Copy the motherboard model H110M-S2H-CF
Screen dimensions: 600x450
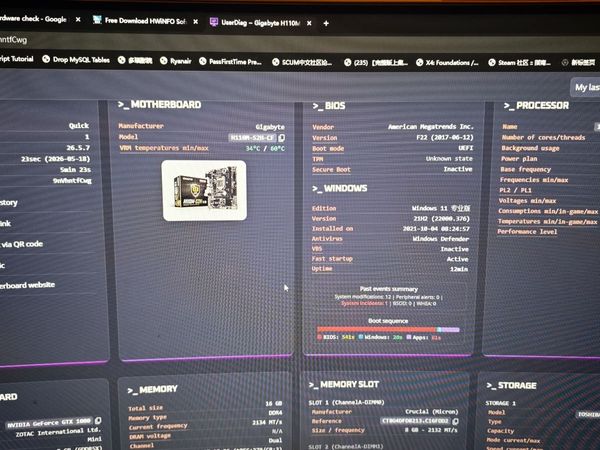click(282, 138)
